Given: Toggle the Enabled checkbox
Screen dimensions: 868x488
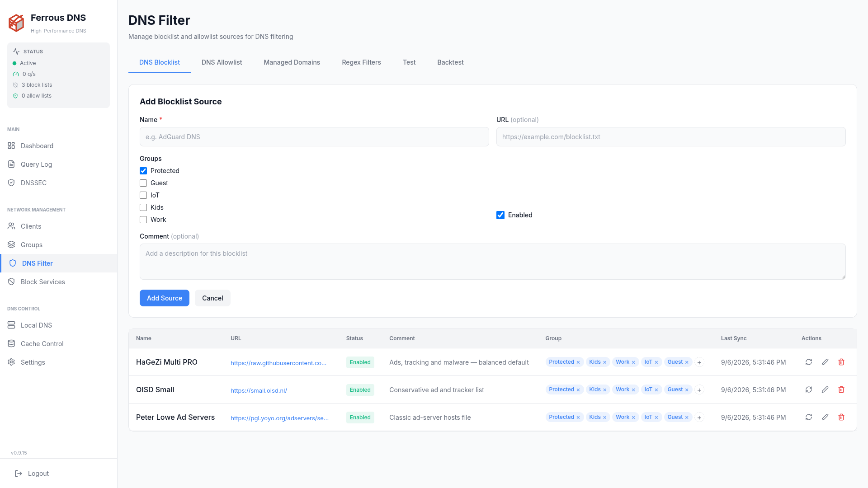Looking at the screenshot, I should [500, 215].
